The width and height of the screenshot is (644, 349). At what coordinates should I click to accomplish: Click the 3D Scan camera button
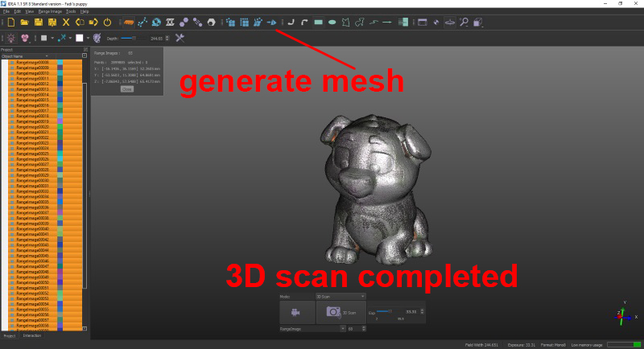tap(341, 313)
